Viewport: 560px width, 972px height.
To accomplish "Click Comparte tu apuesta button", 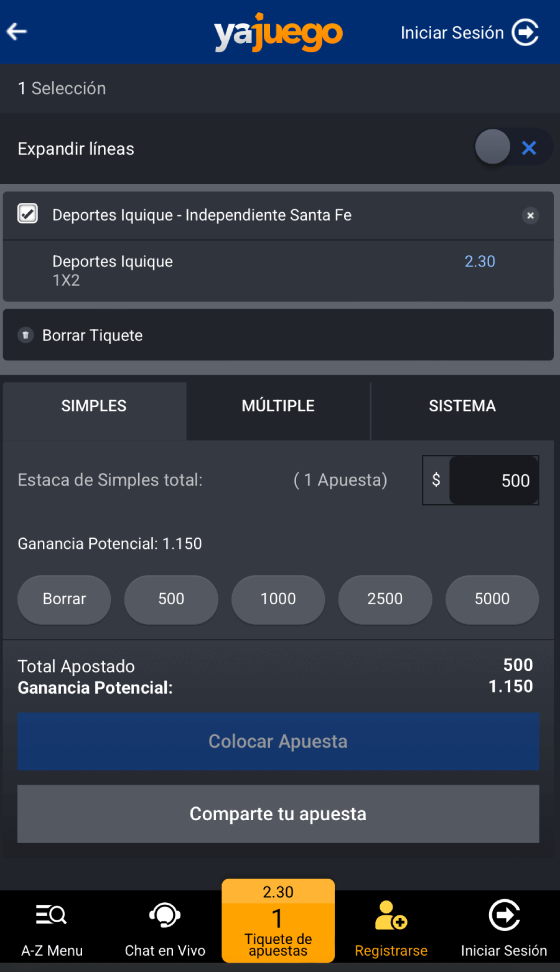I will tap(278, 814).
